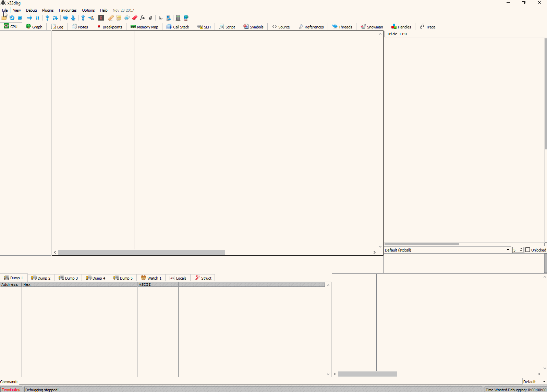The height and width of the screenshot is (392, 547).
Task: Increase the argument count spinner value
Action: tap(521, 248)
